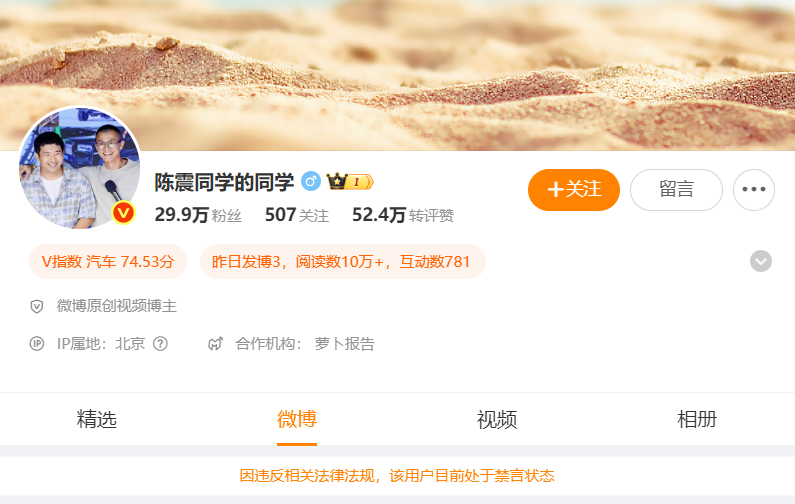795x504 pixels.
Task: Click the crown membership level badge
Action: [x=350, y=182]
